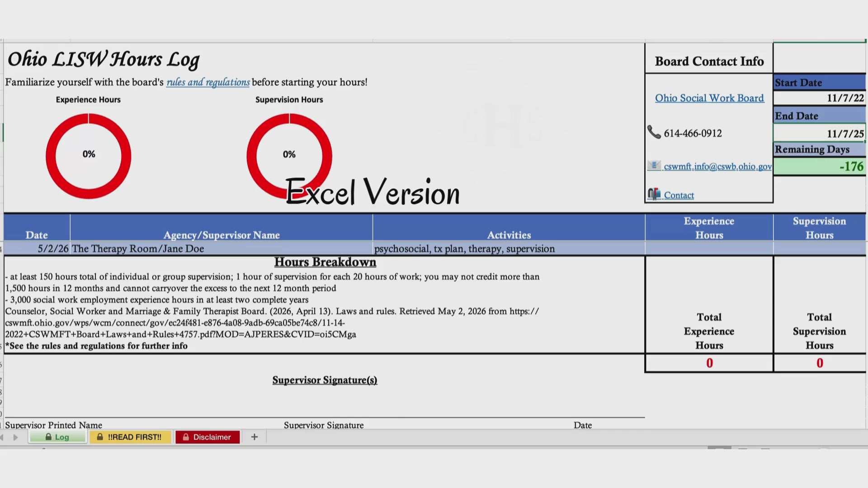The image size is (868, 488).
Task: Select the Start Date value 11/7/22
Action: point(820,98)
